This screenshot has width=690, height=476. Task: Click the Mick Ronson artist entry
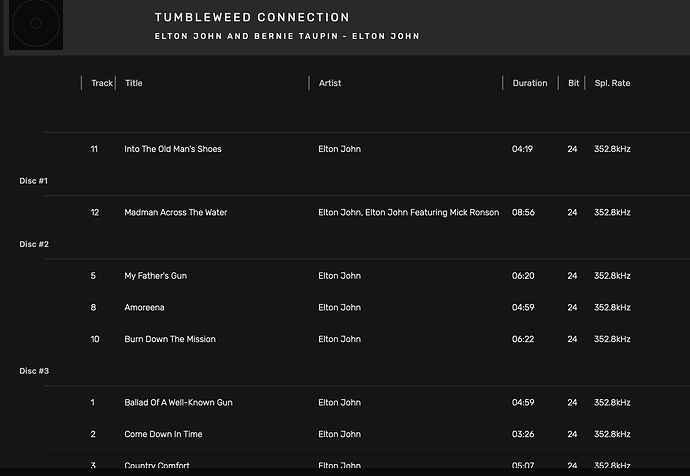point(408,212)
